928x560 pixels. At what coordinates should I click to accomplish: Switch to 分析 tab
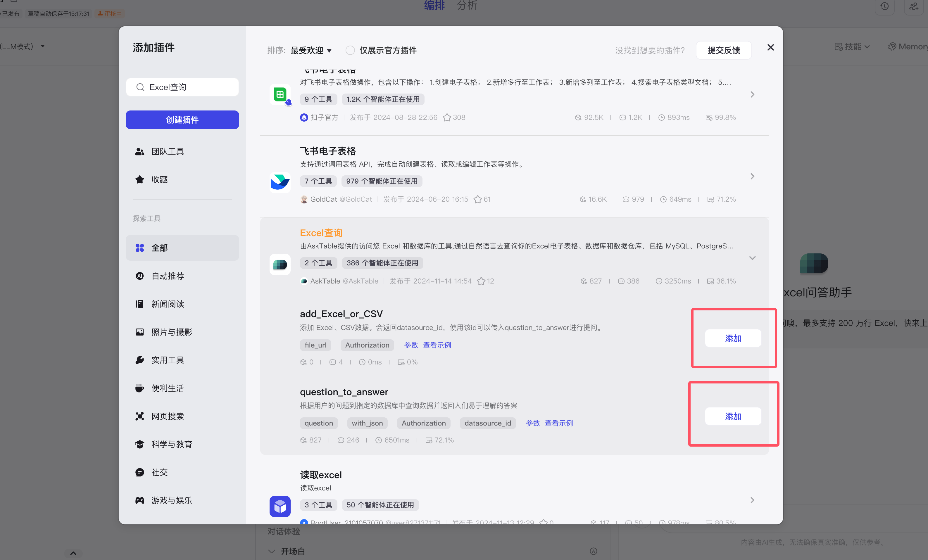[x=467, y=5]
